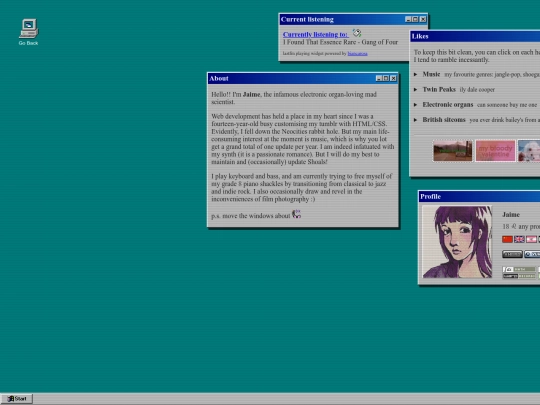
Task: Click the white dog stamp in Likes
Action: (x=529, y=151)
